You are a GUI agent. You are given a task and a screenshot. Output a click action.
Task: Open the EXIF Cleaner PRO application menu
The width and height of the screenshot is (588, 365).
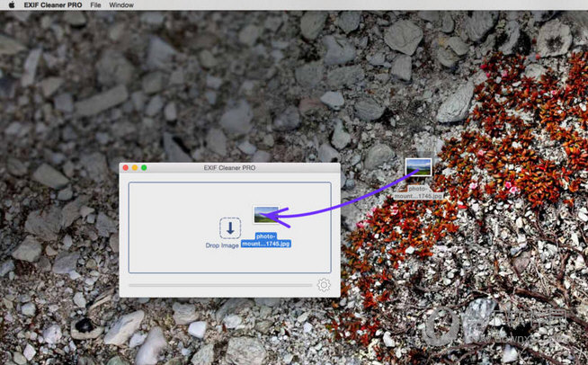(53, 4)
